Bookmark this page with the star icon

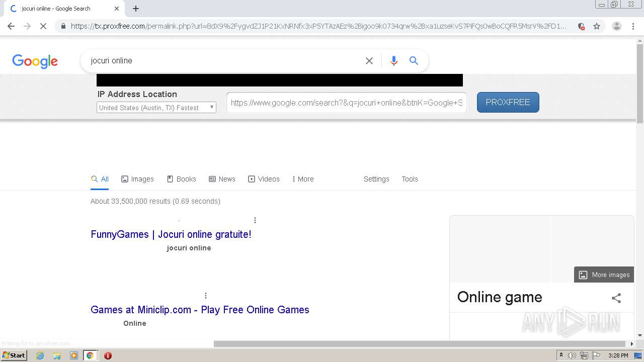tap(597, 26)
